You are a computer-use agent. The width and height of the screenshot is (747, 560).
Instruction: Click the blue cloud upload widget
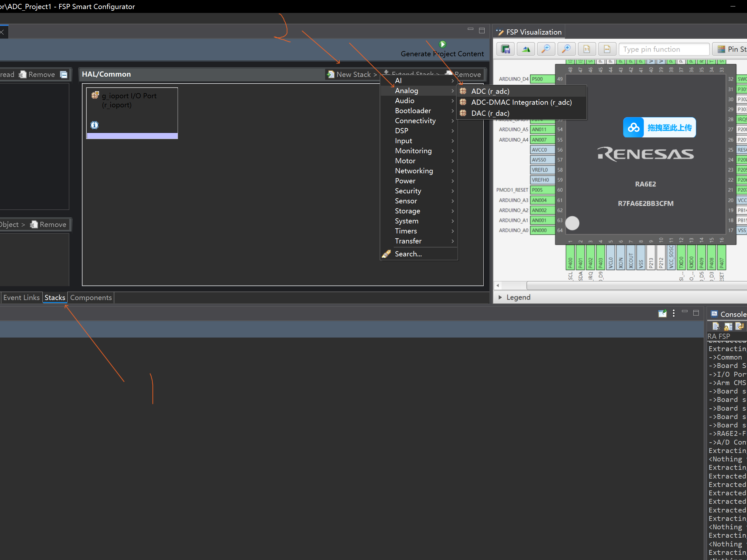tap(659, 128)
